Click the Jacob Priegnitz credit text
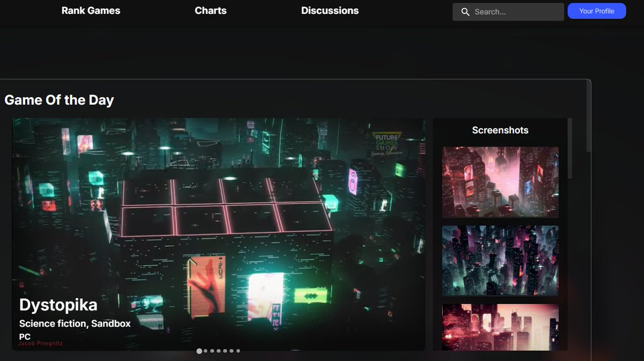The width and height of the screenshot is (644, 361). [x=40, y=343]
